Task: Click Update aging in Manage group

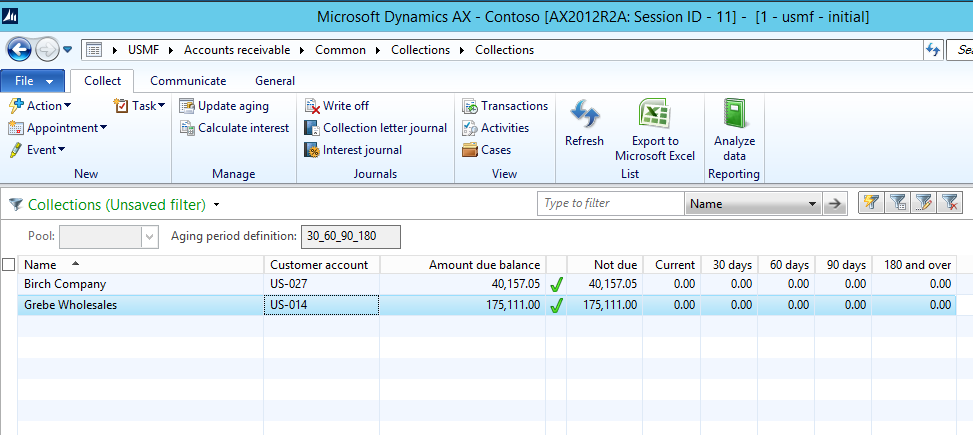Action: coord(224,106)
